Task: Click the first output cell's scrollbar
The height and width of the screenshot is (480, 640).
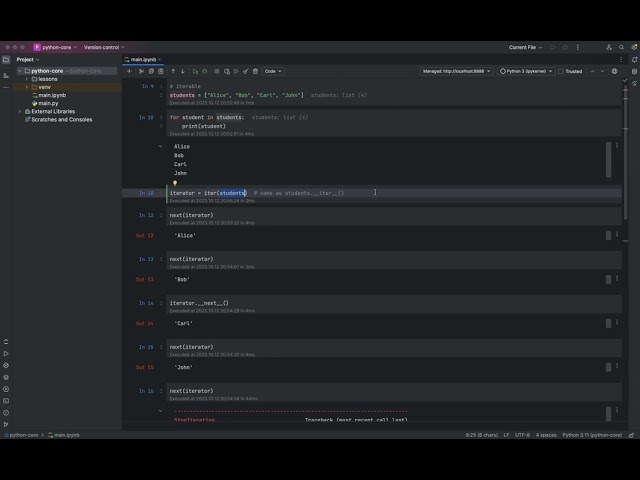Action: (609, 160)
